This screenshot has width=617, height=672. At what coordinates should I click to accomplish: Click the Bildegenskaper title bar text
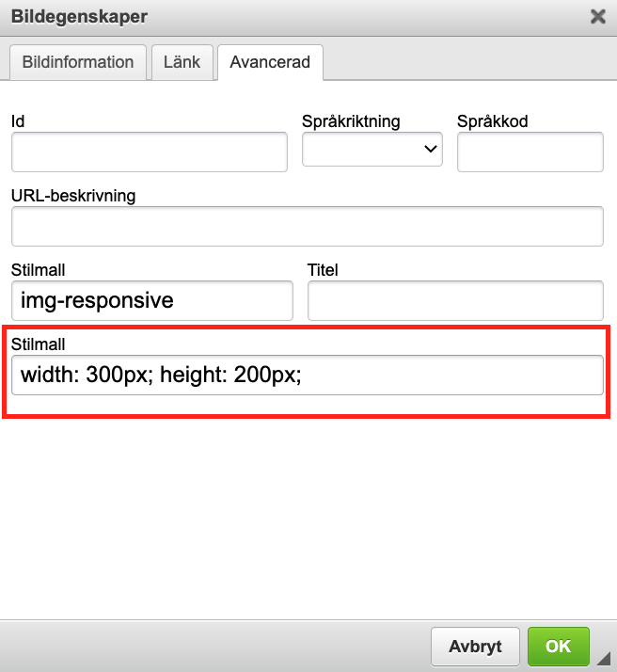pos(79,16)
